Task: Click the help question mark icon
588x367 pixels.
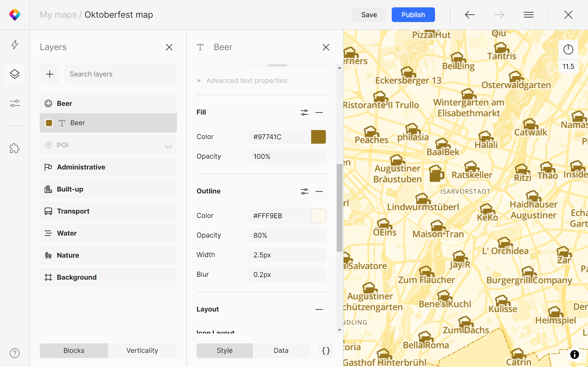Action: 15,353
